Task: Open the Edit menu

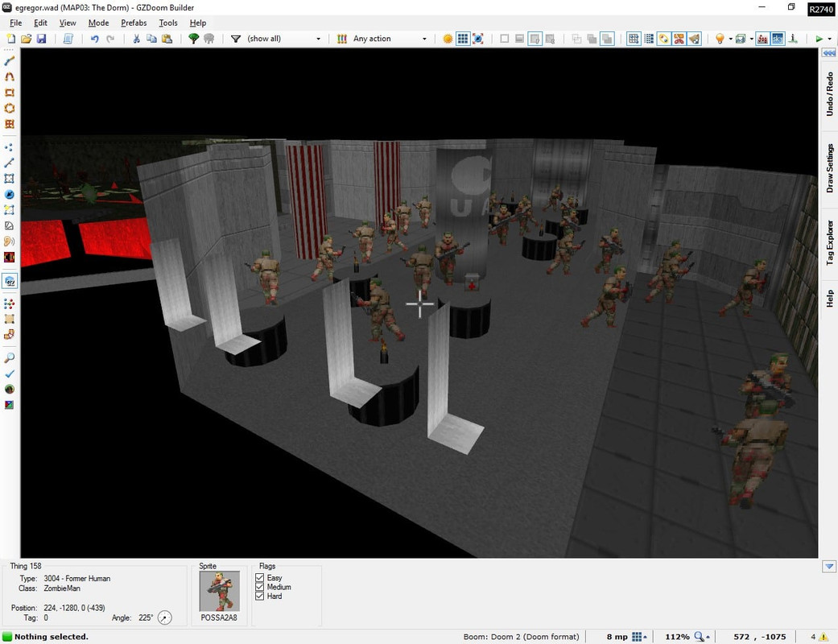Action: coord(40,23)
